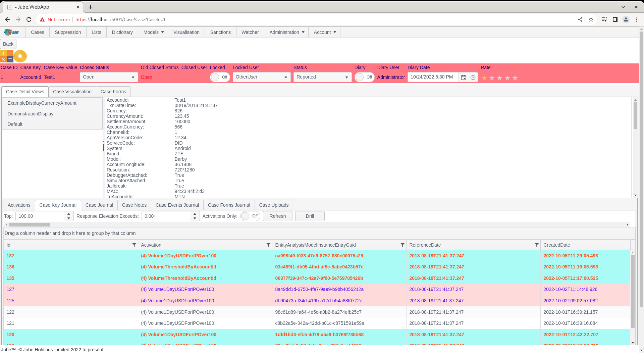Switch to the Case Events Journal tab
The width and height of the screenshot is (644, 353).
(177, 205)
